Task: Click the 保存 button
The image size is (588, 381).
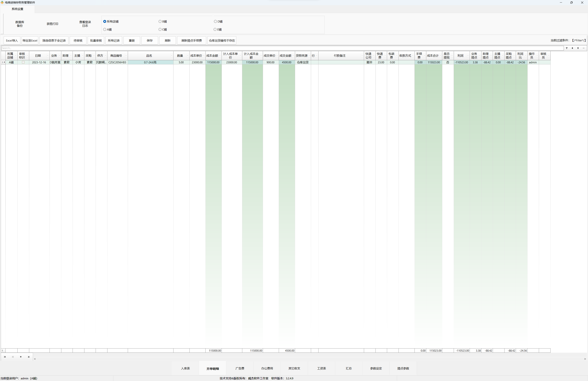Action: click(150, 40)
